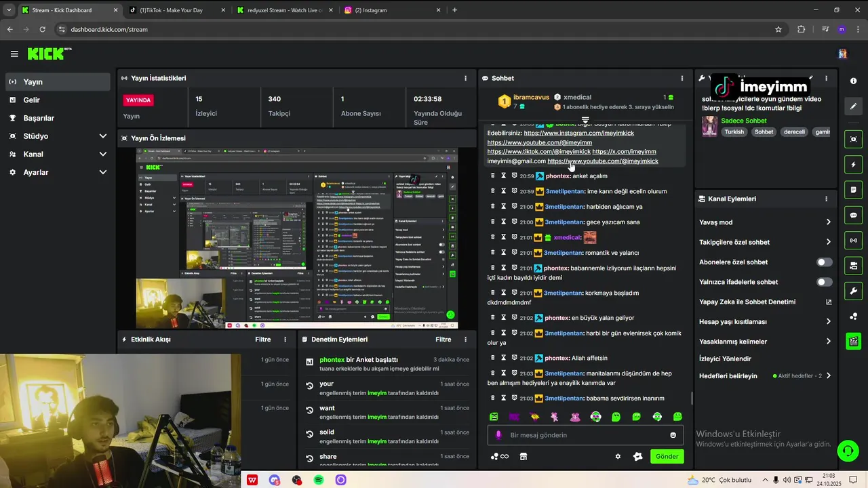Open the lightning bolt widget in right sidebar

(x=853, y=165)
